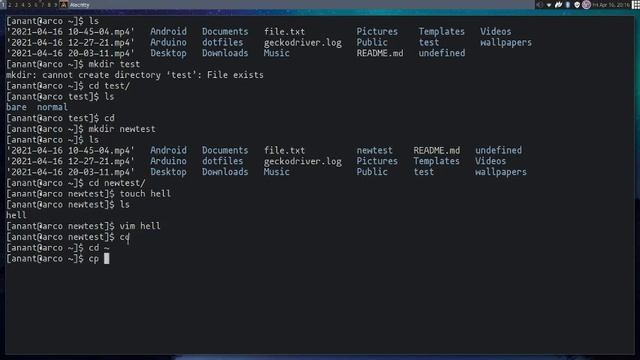
Task: Click the 'touch hell' command
Action: tap(145, 194)
